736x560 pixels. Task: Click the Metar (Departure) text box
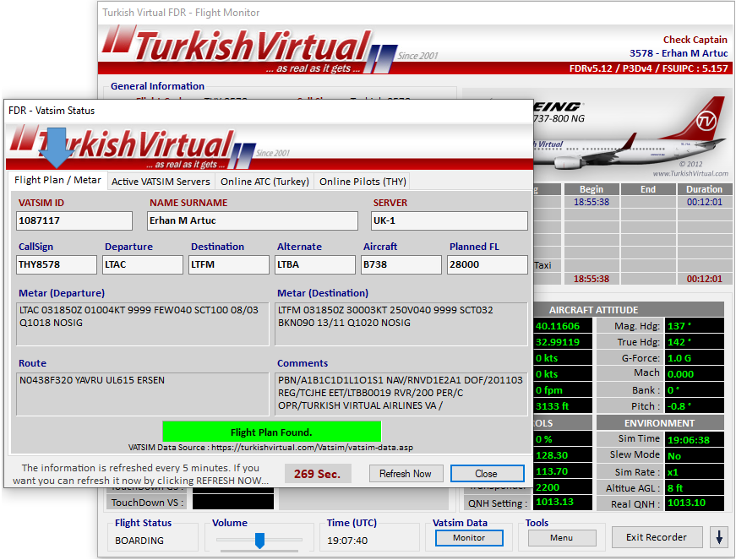143,324
